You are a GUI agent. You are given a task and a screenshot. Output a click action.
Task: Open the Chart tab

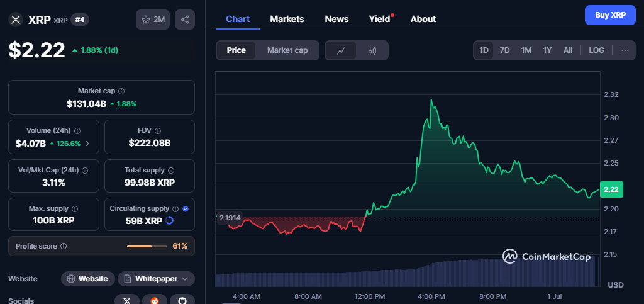coord(238,19)
